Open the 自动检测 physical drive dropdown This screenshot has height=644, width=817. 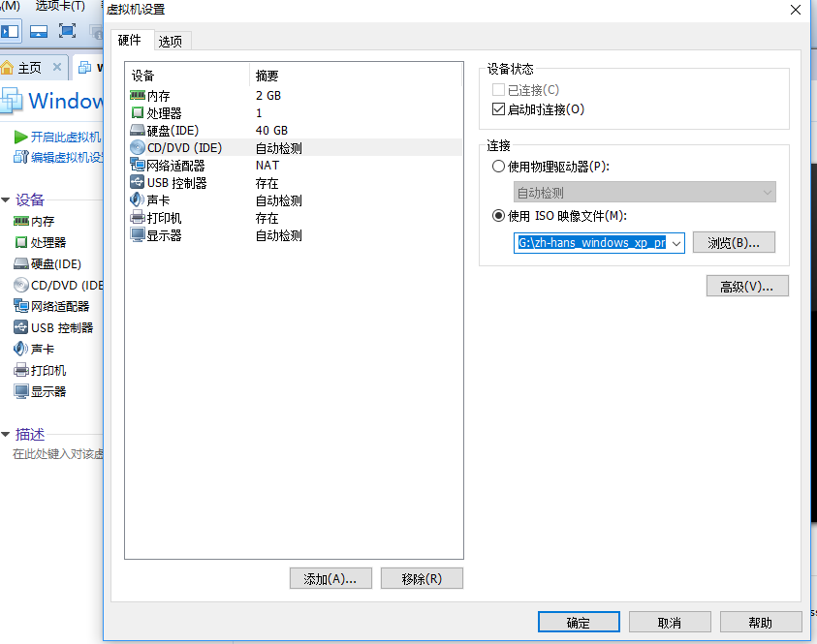coord(644,192)
